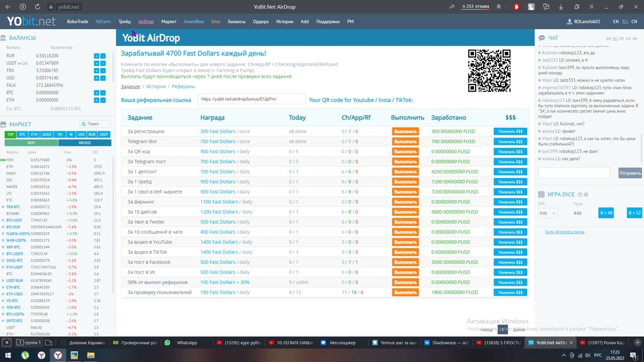Reload the page with the browser refresh icon
This screenshot has width=644, height=362.
click(37, 7)
